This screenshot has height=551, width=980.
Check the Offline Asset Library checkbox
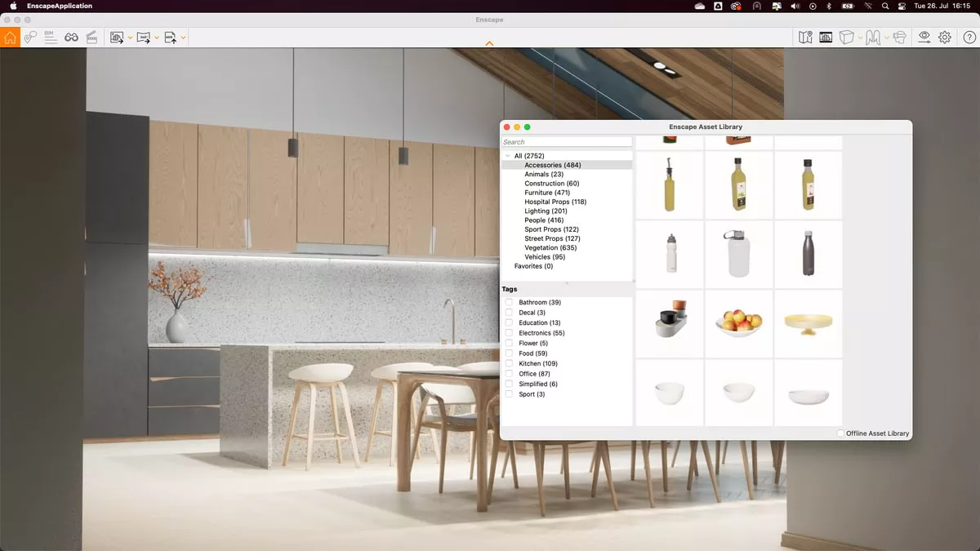(x=840, y=433)
